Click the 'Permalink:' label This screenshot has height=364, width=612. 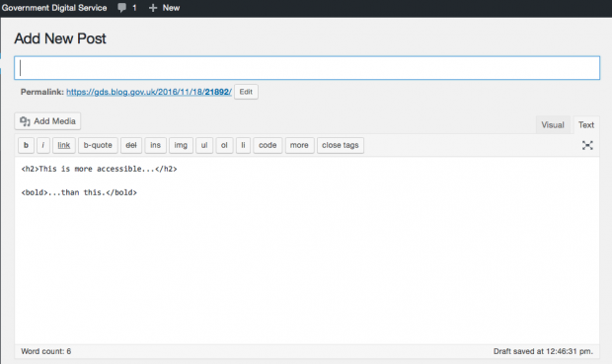[42, 92]
